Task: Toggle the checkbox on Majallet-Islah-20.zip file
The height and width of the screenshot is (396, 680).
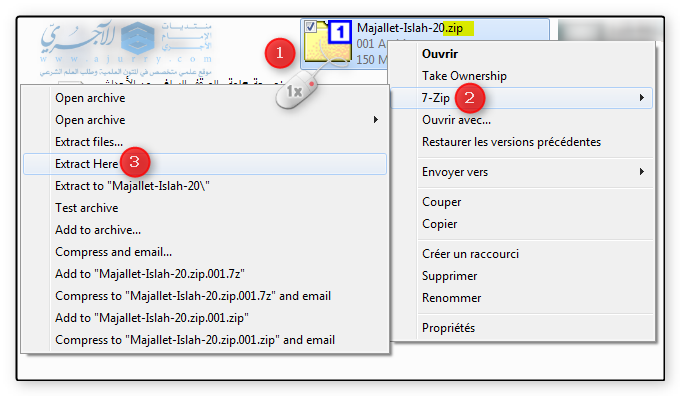Action: [x=310, y=26]
